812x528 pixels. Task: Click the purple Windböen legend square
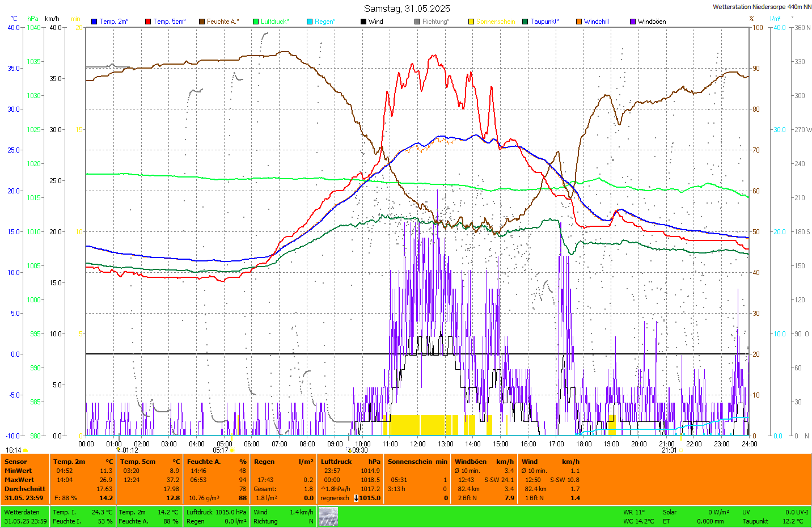[x=633, y=22]
